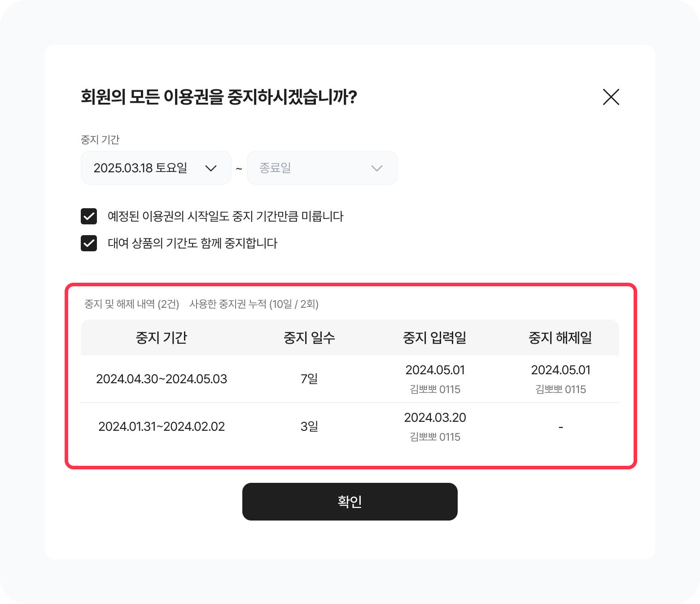This screenshot has height=604, width=700.
Task: Click the 중지 입력일 column header
Action: [434, 337]
